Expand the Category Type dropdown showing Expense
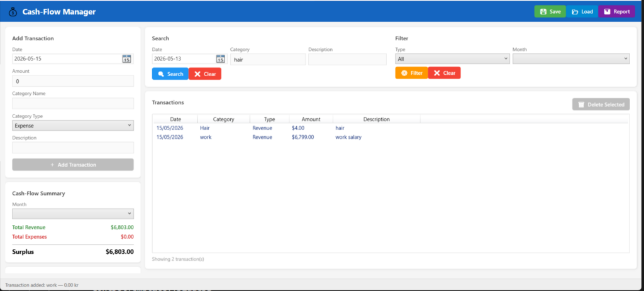Viewport: 644px width, 291px height. (x=73, y=126)
